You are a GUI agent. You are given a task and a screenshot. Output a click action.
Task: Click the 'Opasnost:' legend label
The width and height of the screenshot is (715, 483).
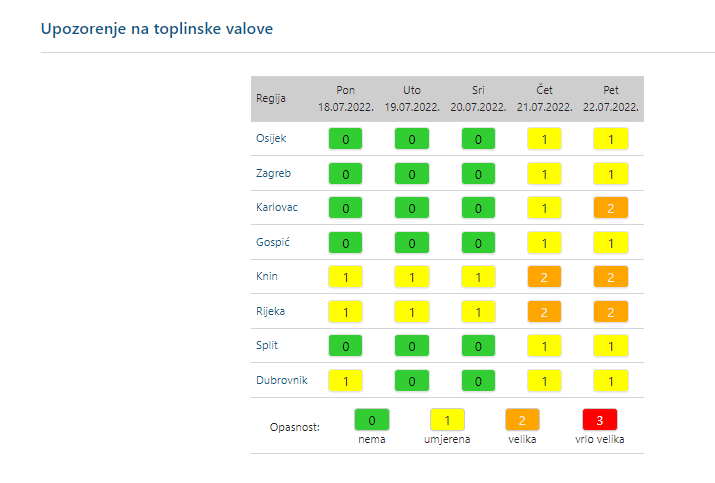point(295,427)
